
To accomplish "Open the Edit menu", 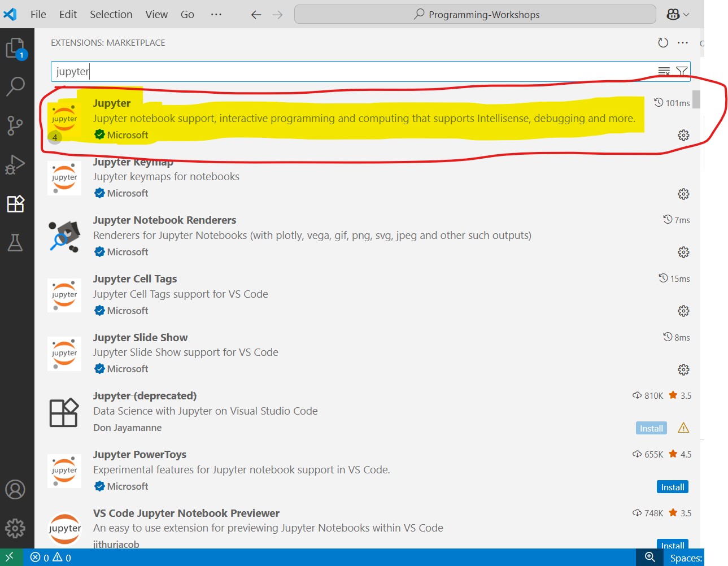I will [x=68, y=15].
